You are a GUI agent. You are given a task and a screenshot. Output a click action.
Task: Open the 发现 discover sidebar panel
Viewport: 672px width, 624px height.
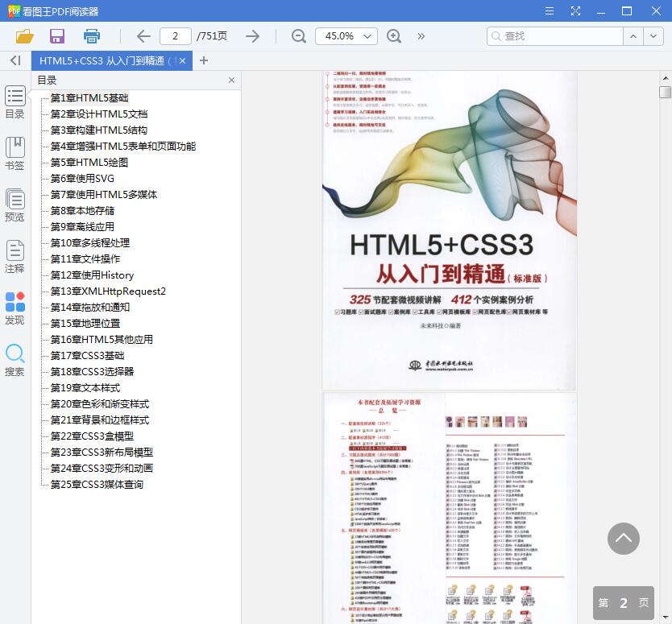(x=15, y=308)
